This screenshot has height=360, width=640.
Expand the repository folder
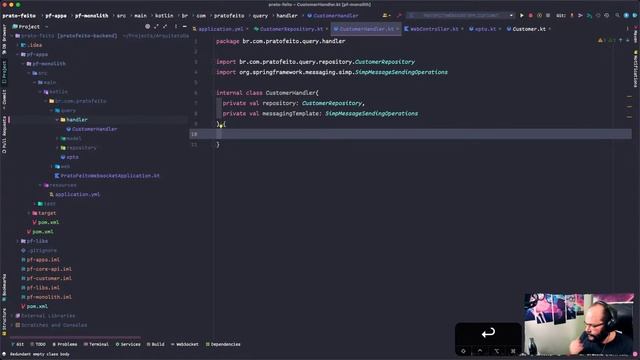click(57, 148)
